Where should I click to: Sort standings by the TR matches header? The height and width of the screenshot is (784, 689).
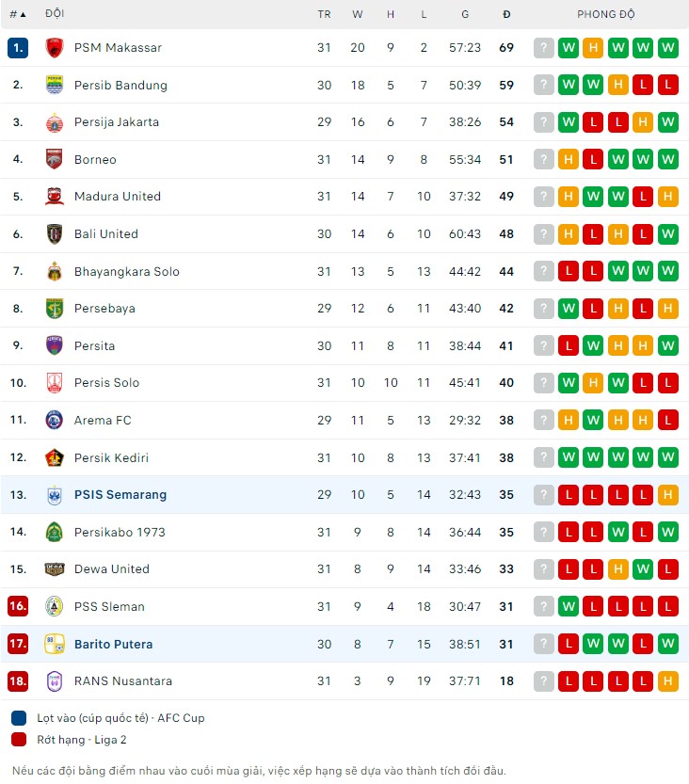(324, 14)
